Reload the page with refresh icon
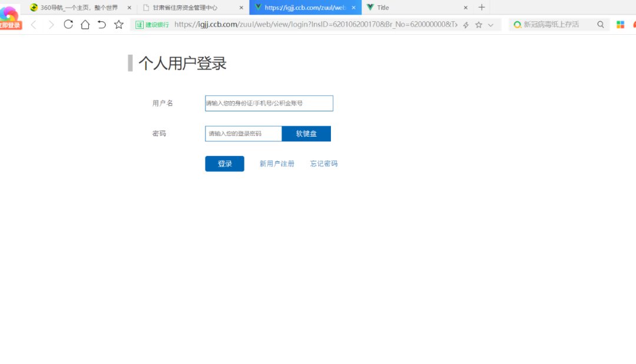 coord(68,25)
